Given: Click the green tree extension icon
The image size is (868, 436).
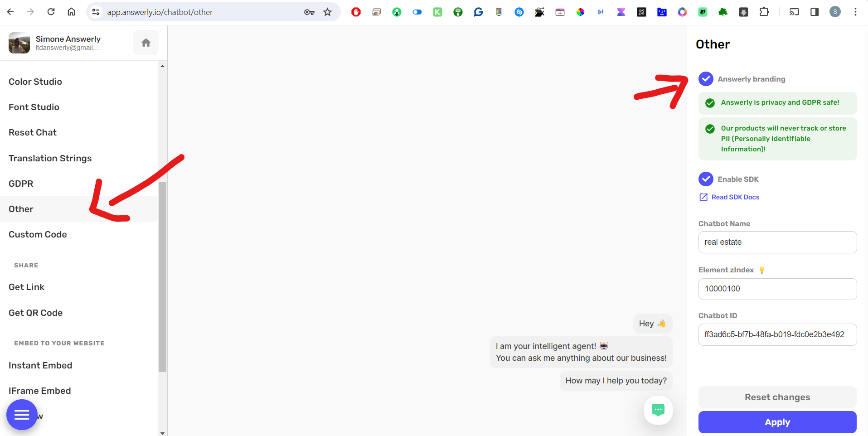Looking at the screenshot, I should (x=723, y=12).
